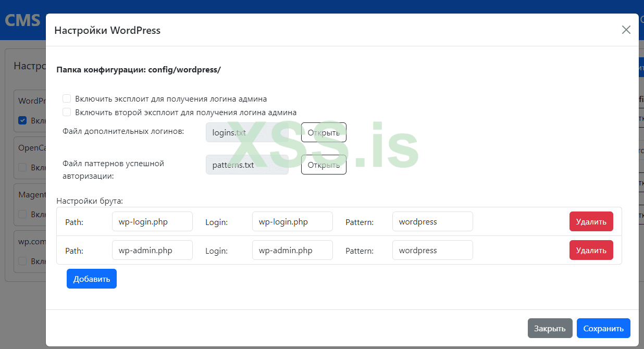
Task: Click the Файл дополнительных логинов label
Action: click(123, 131)
